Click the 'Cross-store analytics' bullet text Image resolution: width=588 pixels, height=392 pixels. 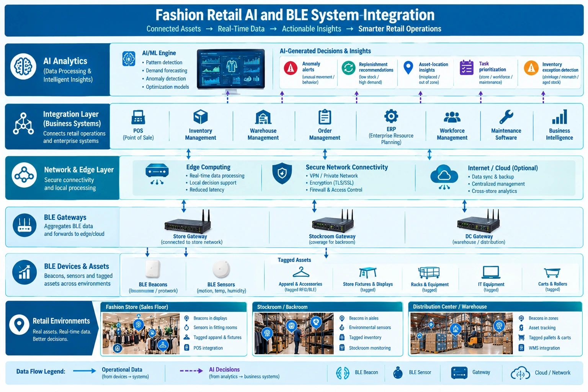(x=494, y=191)
